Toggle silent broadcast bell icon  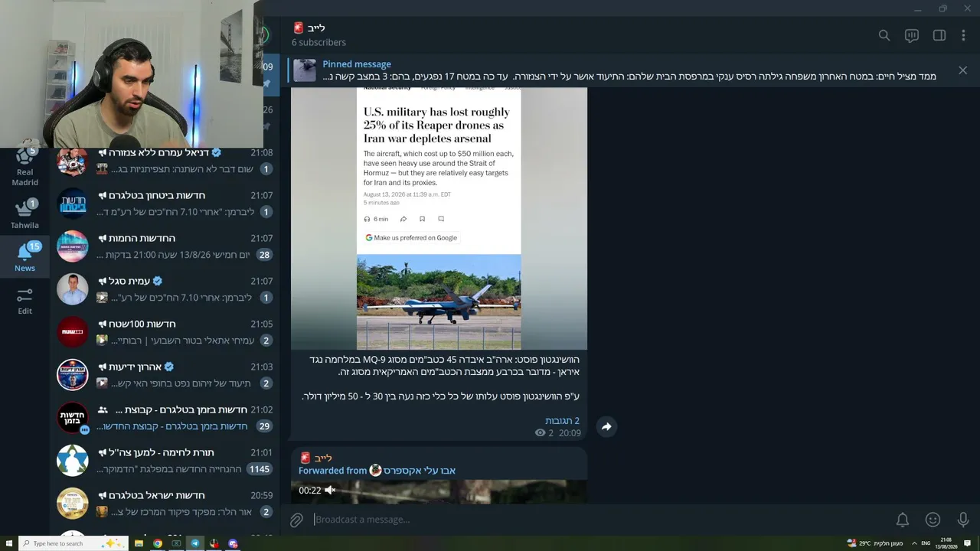click(903, 520)
